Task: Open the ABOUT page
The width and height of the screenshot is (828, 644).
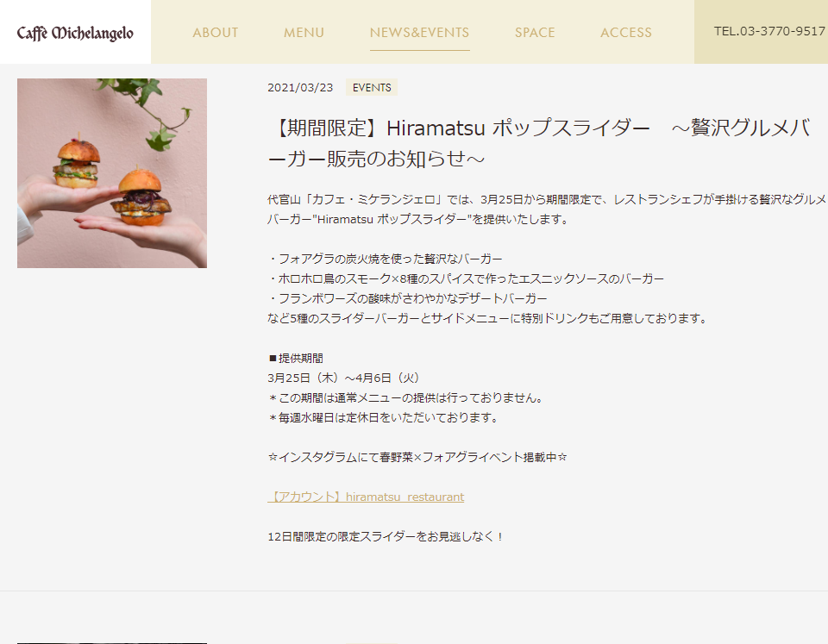Action: 216,33
